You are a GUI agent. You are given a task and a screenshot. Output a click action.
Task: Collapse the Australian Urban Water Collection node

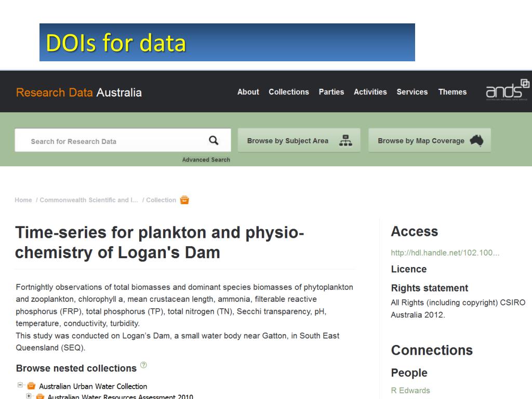tap(20, 385)
